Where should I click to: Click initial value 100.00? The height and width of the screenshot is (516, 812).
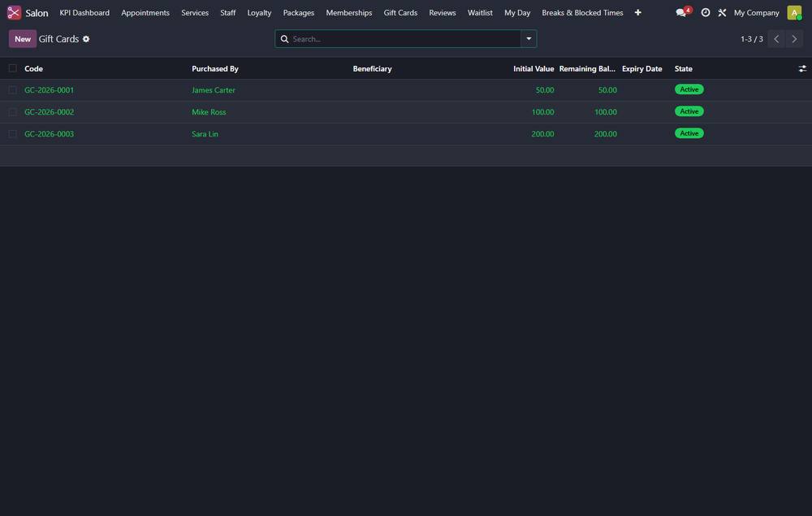(542, 112)
